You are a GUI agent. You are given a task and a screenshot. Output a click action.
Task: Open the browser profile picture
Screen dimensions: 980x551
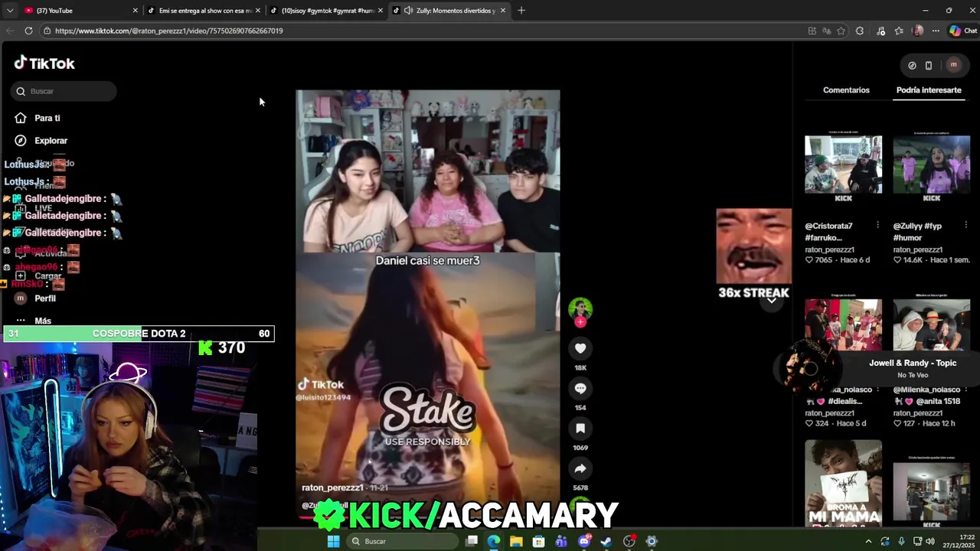point(918,31)
